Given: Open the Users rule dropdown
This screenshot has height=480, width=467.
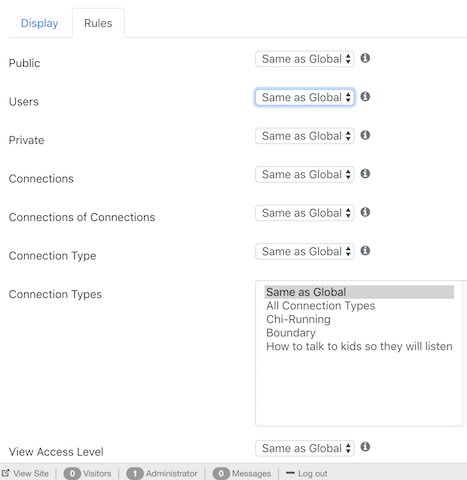Looking at the screenshot, I should [x=305, y=97].
